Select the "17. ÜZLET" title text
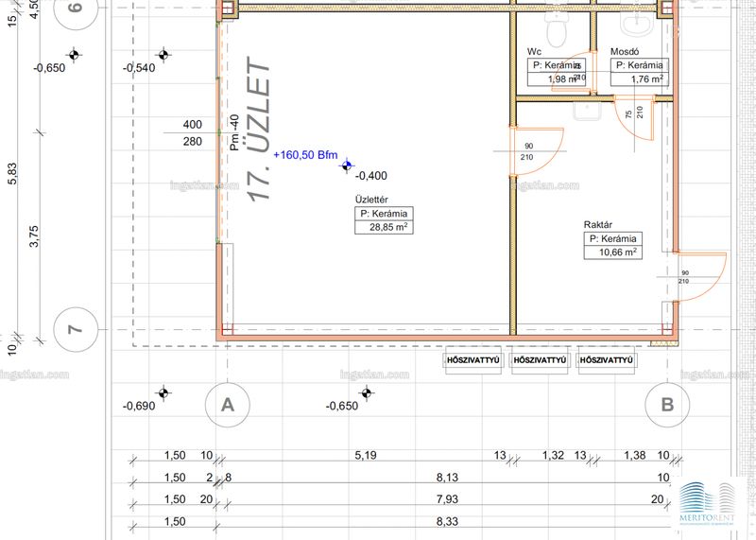The image size is (756, 540). [258, 130]
